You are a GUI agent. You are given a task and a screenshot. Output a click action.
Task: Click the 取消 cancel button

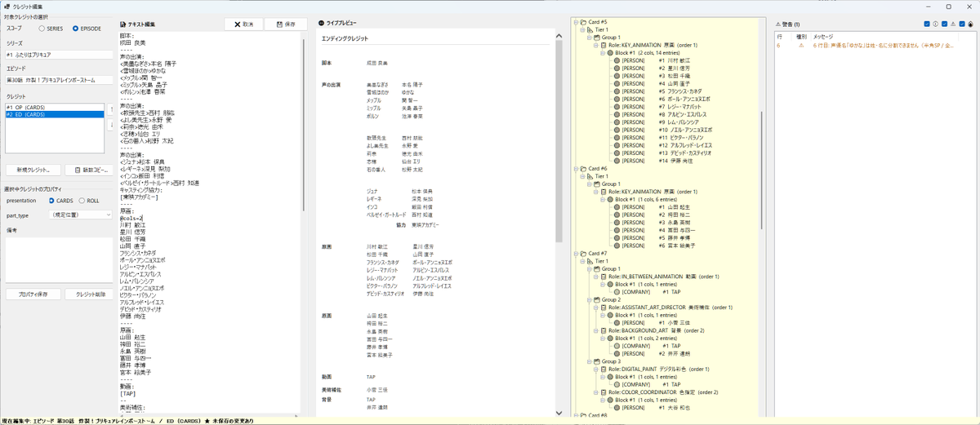(x=243, y=24)
